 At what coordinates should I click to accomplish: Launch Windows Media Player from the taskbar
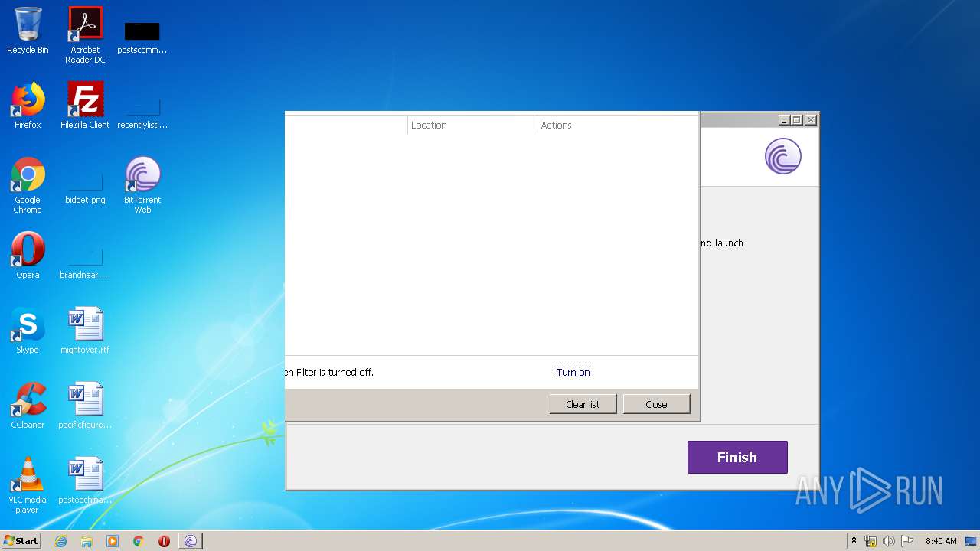click(x=113, y=541)
